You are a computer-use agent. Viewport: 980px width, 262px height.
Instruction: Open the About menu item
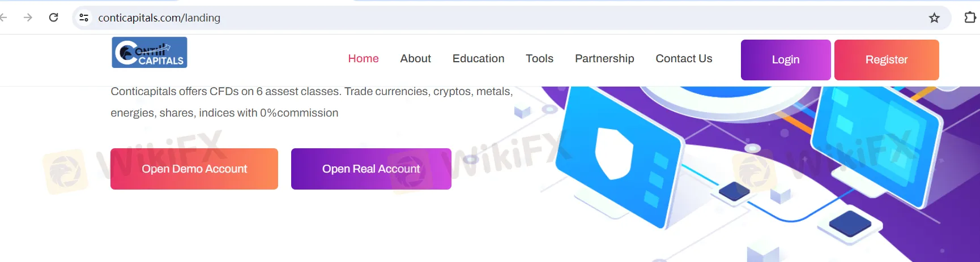[415, 59]
